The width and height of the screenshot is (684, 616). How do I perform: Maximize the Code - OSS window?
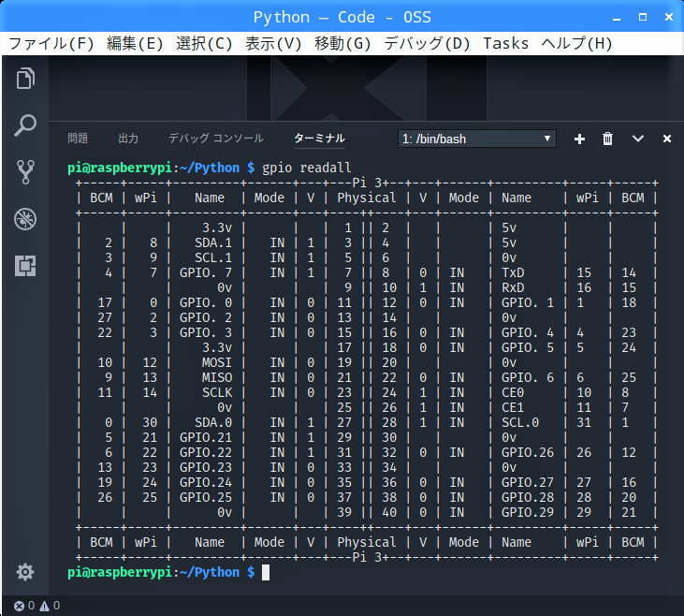(x=643, y=17)
